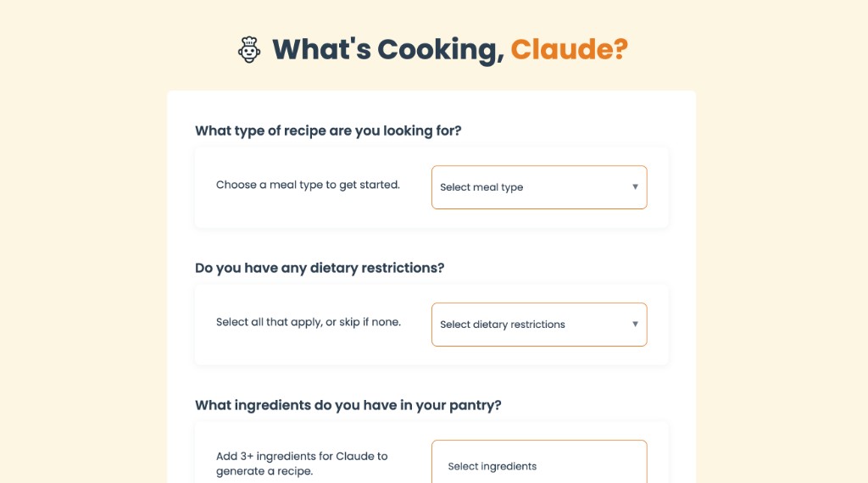
Task: Click the "Add 3+ ingredients for Claude" text
Action: pos(302,456)
